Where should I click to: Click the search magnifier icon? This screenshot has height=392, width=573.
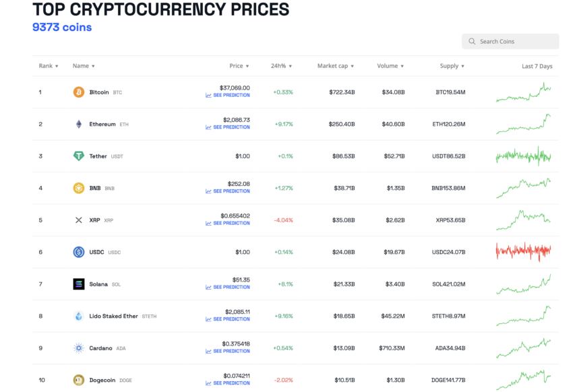pos(471,41)
